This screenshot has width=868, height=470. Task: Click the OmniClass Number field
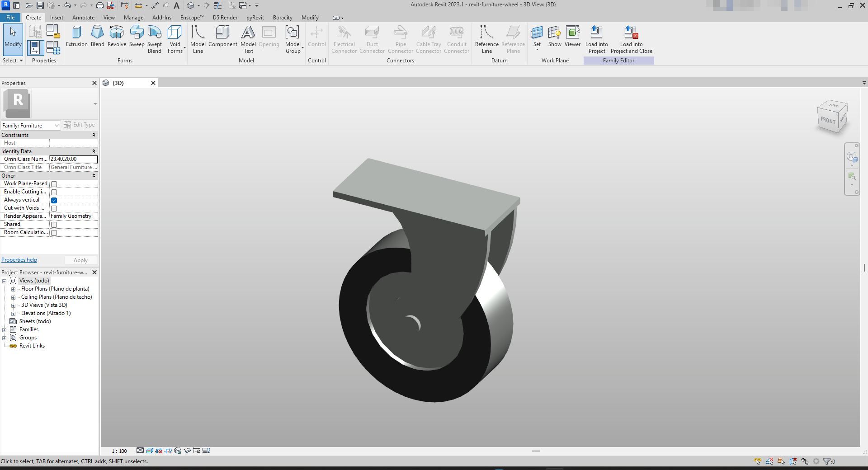tap(73, 159)
